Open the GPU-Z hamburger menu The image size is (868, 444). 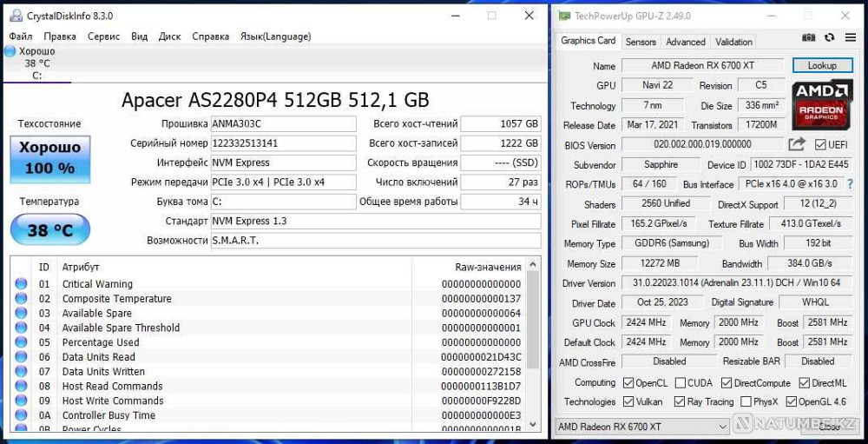click(x=851, y=37)
